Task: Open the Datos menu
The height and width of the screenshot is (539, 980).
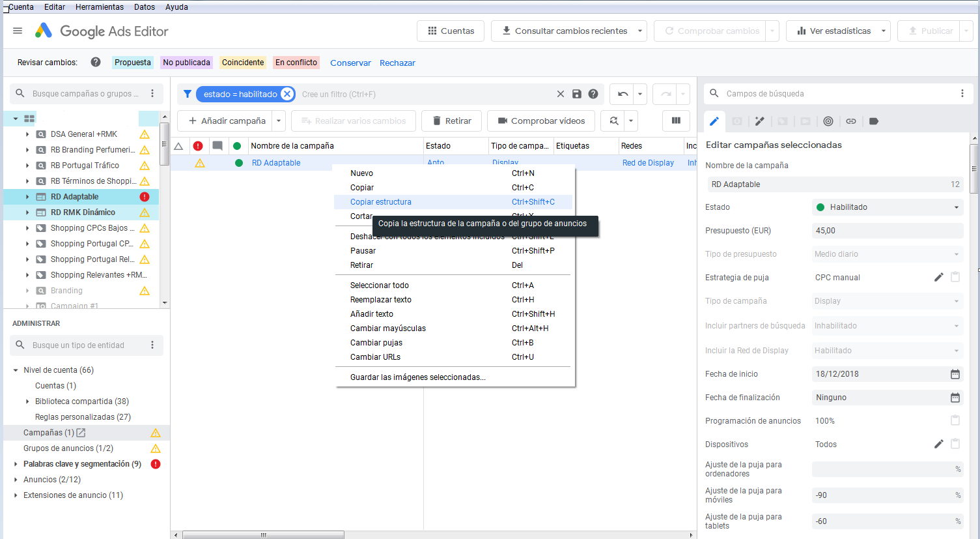Action: tap(145, 7)
